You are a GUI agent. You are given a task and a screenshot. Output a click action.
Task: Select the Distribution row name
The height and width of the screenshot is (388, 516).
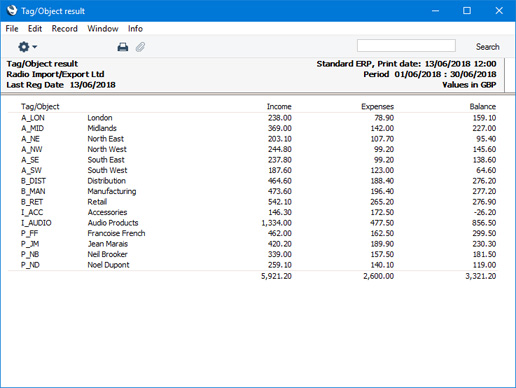pos(107,181)
